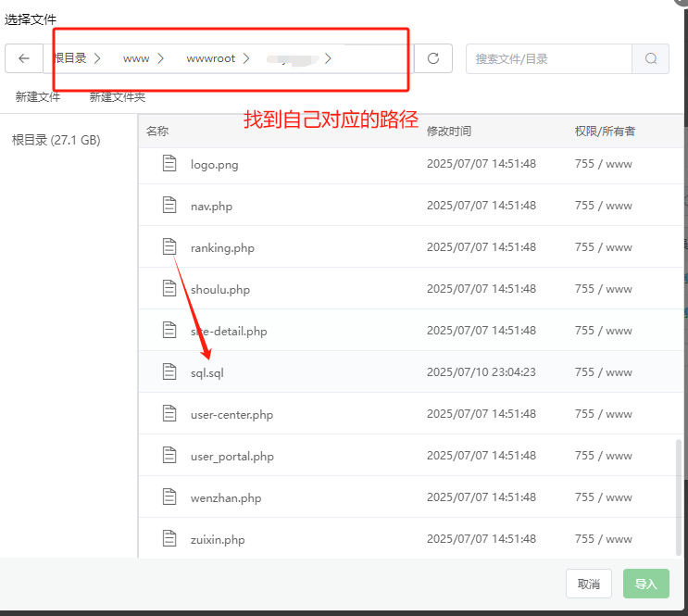Click the file icon beside nav.php
This screenshot has height=616, width=688.
click(x=169, y=205)
